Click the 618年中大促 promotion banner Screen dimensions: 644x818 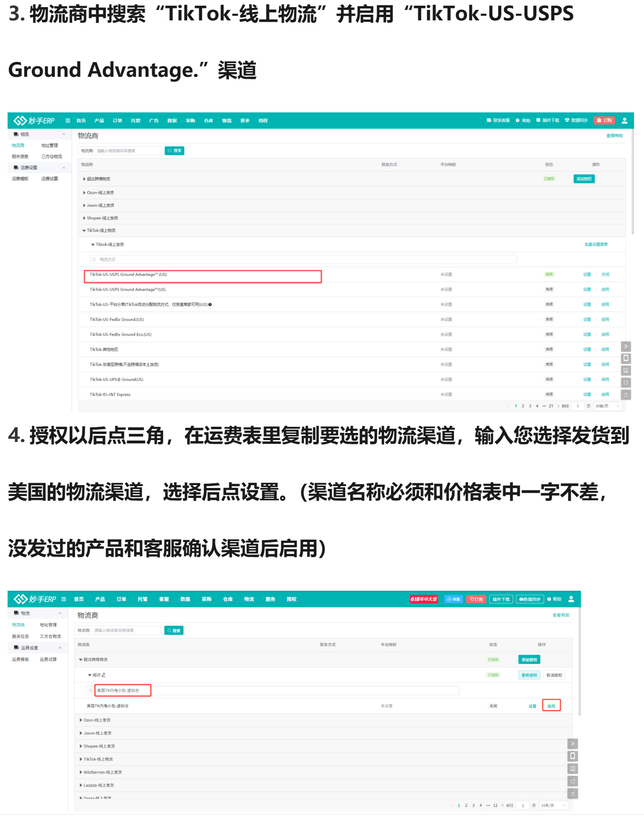[423, 599]
